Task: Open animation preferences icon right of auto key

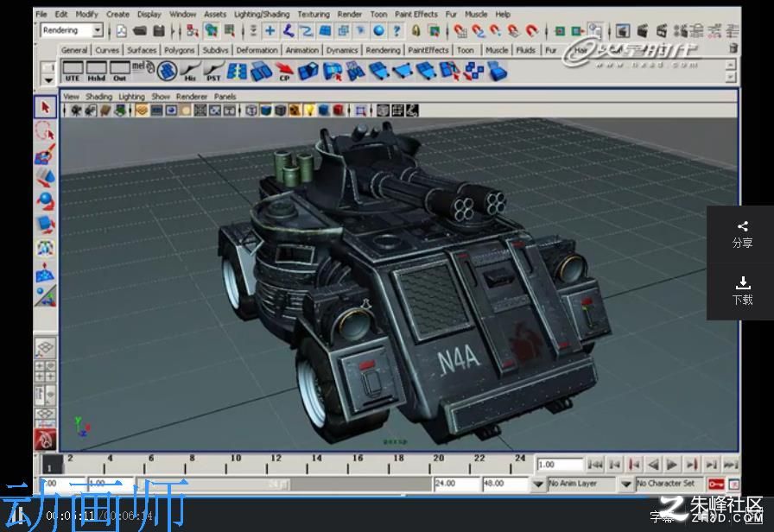Action: coord(734,484)
